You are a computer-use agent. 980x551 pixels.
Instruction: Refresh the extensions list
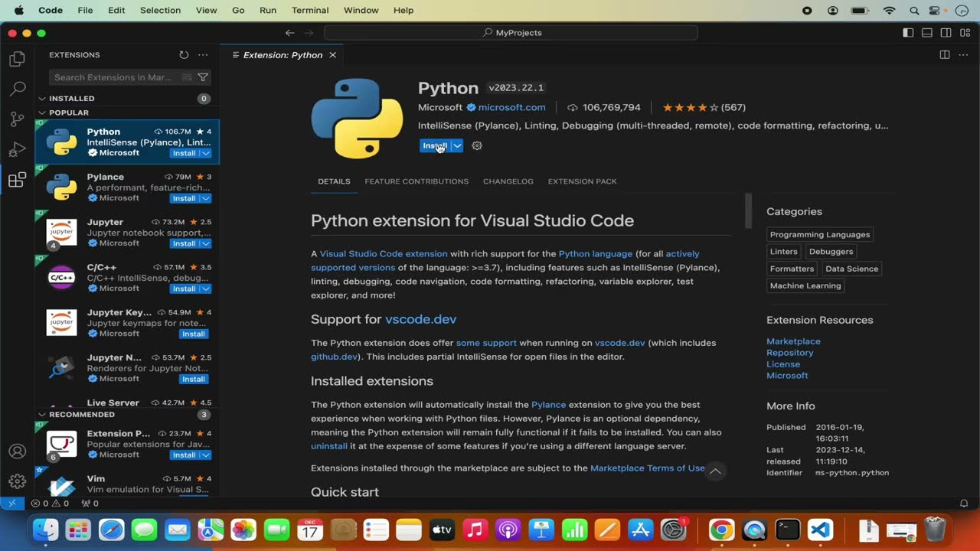tap(184, 54)
